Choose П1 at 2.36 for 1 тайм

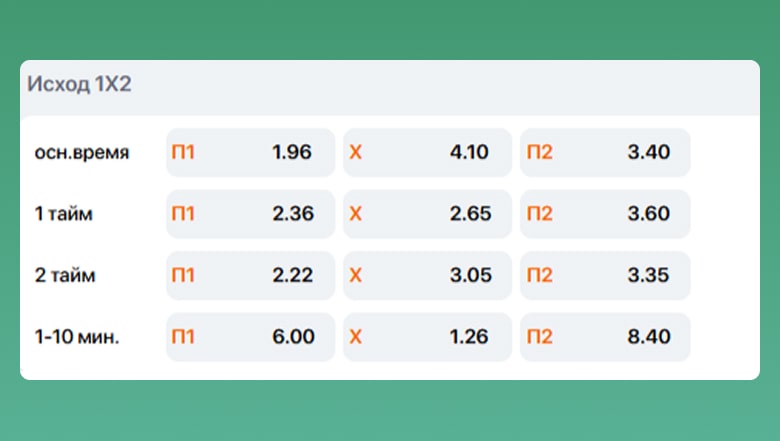[x=250, y=214]
